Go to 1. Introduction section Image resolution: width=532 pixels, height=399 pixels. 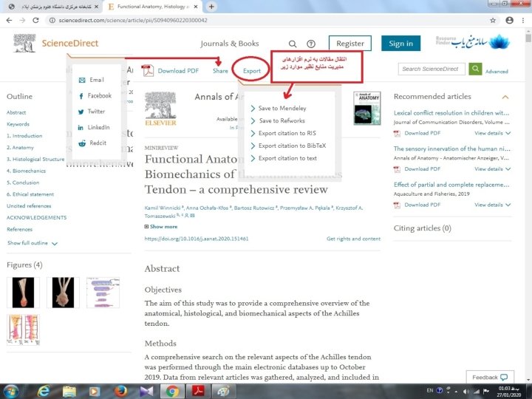click(x=24, y=136)
